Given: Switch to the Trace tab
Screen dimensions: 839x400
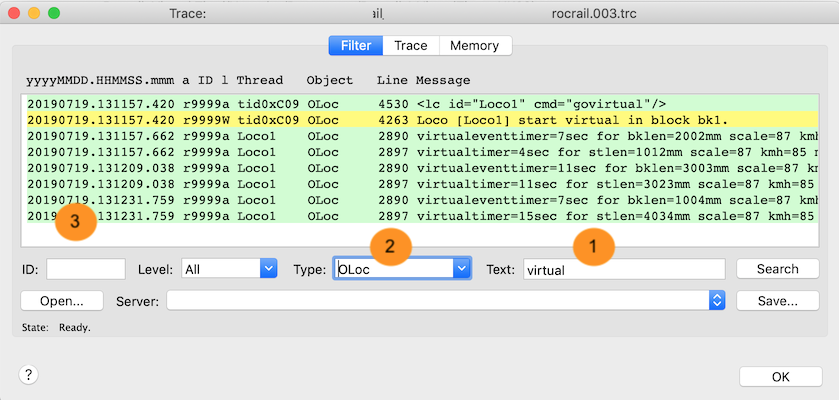Looking at the screenshot, I should click(410, 46).
